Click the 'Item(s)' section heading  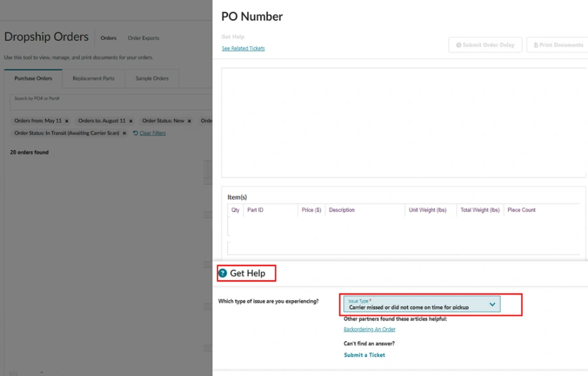click(237, 197)
